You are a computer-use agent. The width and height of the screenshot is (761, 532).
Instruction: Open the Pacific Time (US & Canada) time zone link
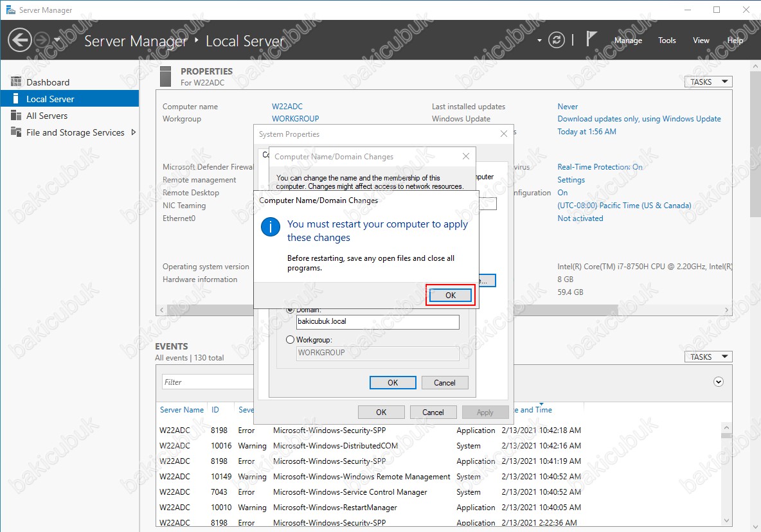pyautogui.click(x=624, y=206)
